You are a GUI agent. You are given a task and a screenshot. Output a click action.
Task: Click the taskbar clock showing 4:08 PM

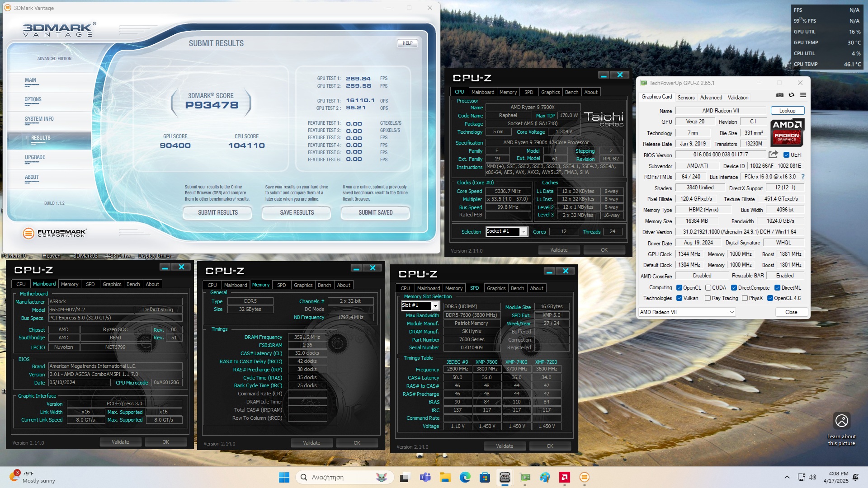(835, 477)
